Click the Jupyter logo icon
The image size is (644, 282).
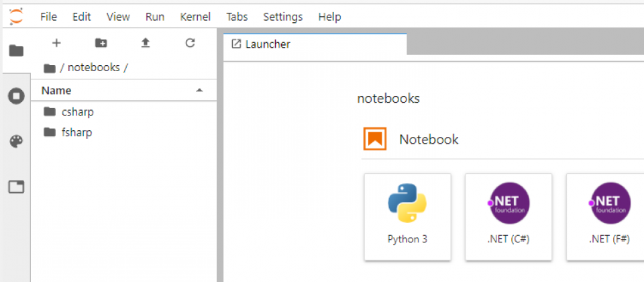point(16,17)
